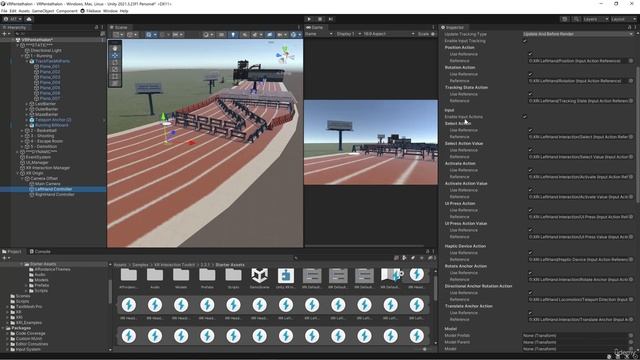This screenshot has width=640, height=360.
Task: Open the Assets menu
Action: 24,11
